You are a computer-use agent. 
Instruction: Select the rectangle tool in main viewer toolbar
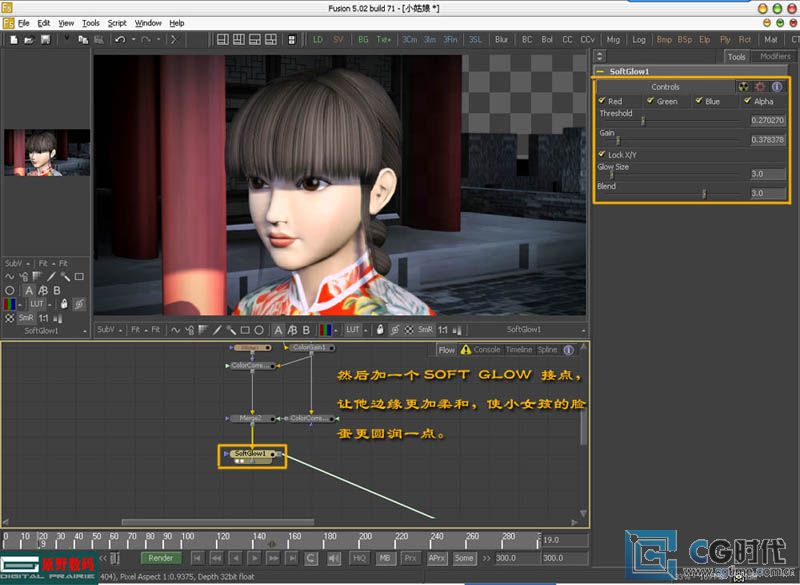245,330
